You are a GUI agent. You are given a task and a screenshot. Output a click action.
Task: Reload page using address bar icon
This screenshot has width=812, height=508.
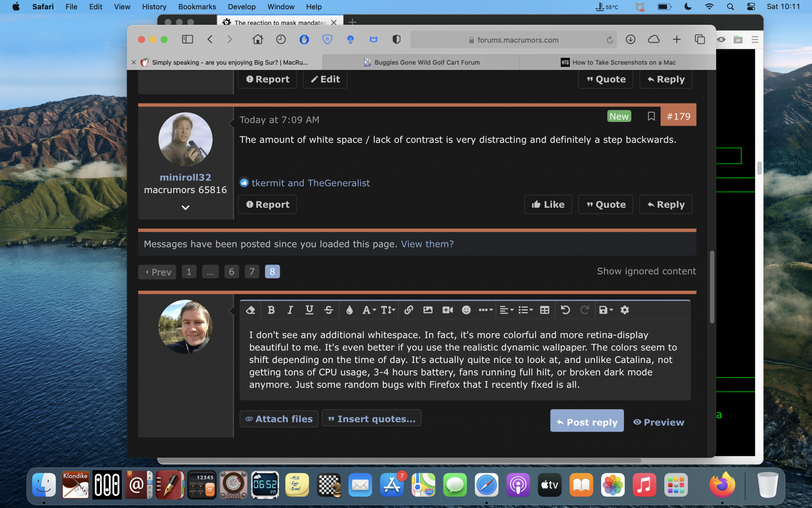[609, 40]
